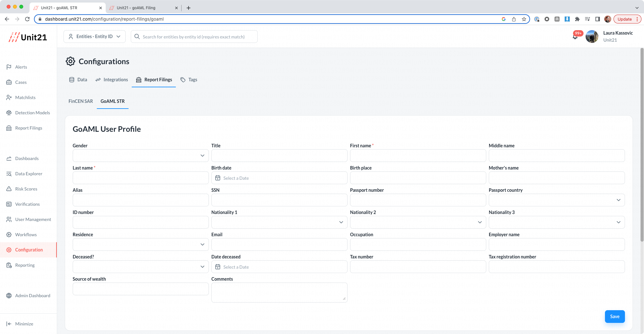Bookmark this page with the star icon
The height and width of the screenshot is (334, 644).
(524, 19)
